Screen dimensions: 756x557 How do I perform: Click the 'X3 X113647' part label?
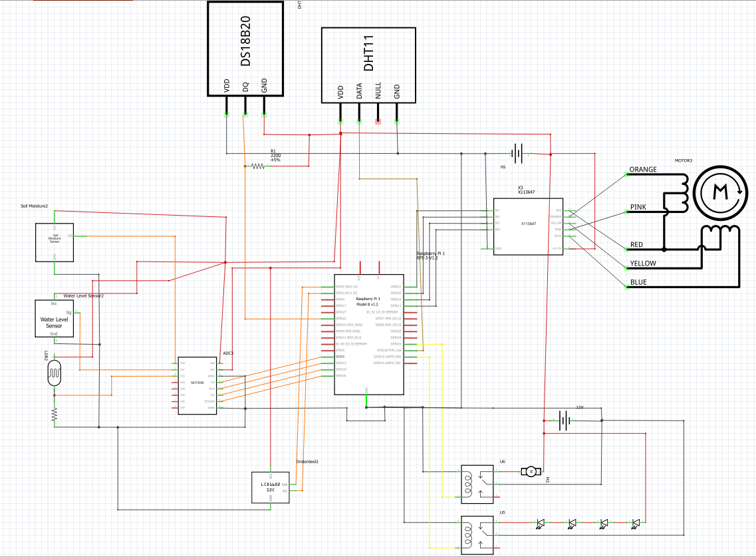pyautogui.click(x=526, y=190)
